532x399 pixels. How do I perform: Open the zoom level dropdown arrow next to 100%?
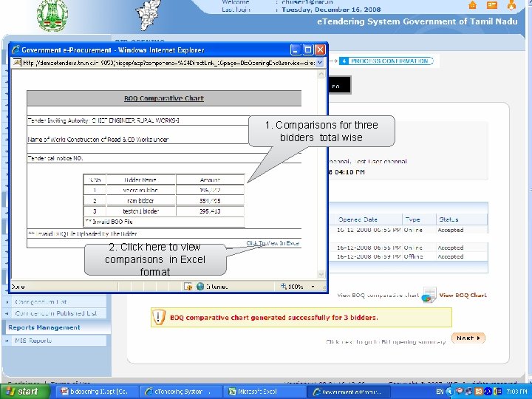coord(313,287)
